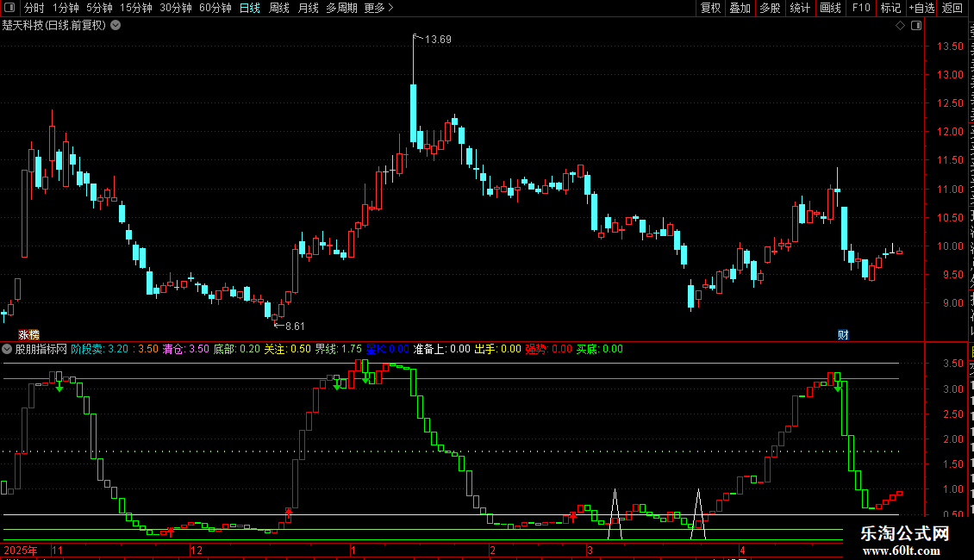This screenshot has width=974, height=560.
Task: Expand the 更多 periods menu
Action: pos(379,8)
